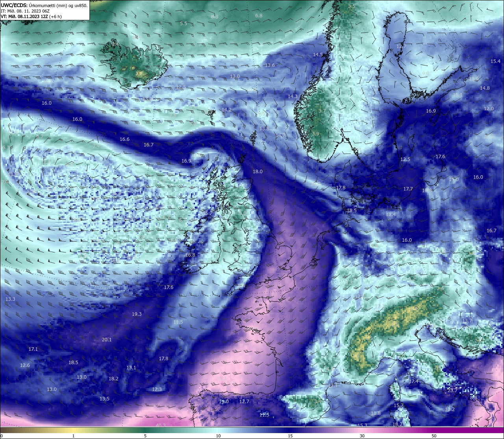
Task: Click the '5' tick label on the color scale
Action: (x=145, y=436)
